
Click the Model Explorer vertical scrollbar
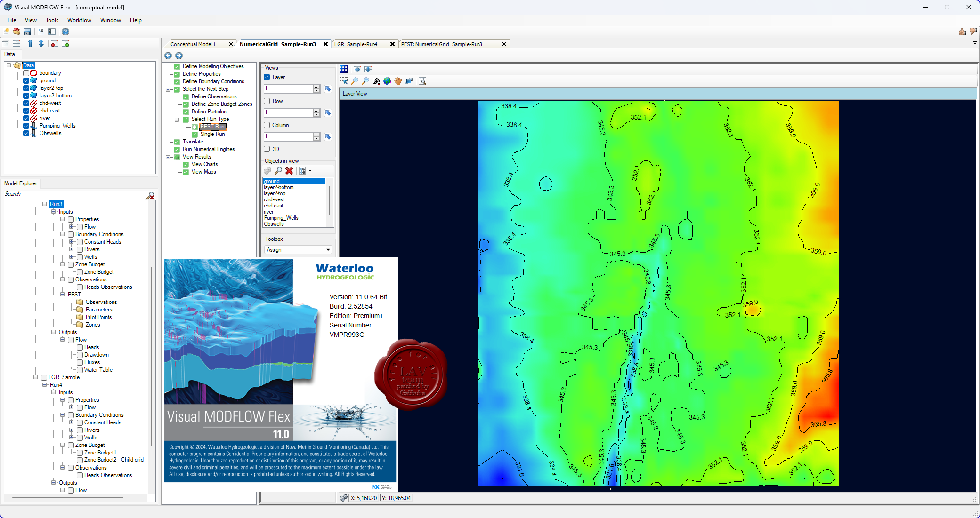tap(151, 357)
